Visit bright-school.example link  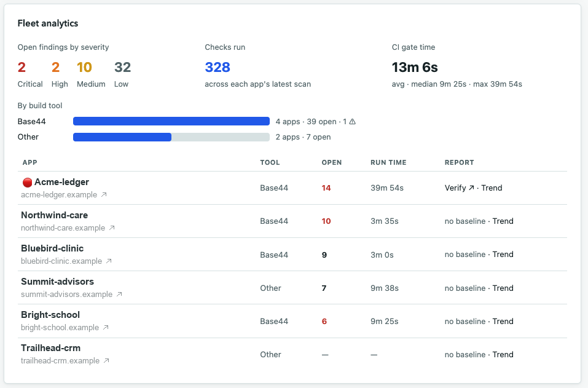[60, 327]
